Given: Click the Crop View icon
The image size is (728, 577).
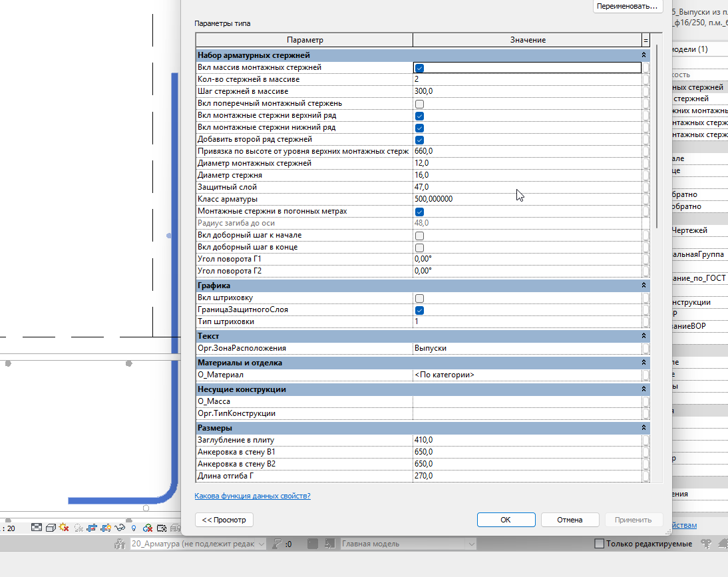Looking at the screenshot, I should coord(92,528).
